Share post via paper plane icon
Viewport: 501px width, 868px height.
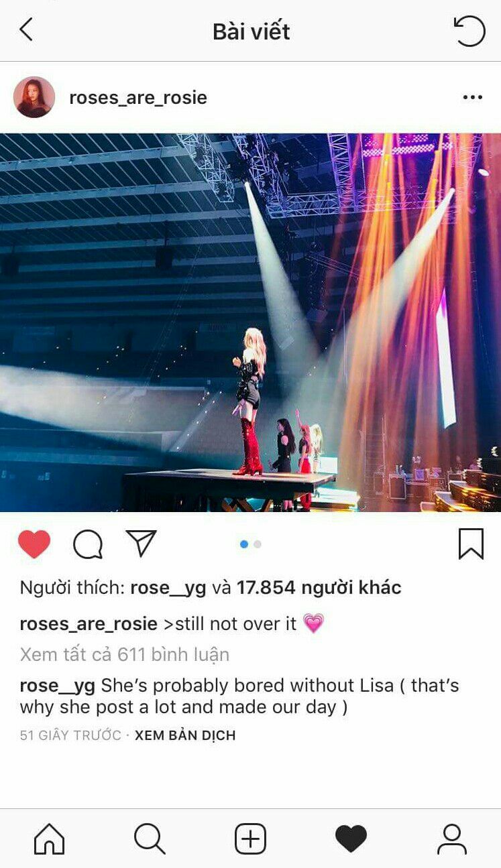(142, 543)
